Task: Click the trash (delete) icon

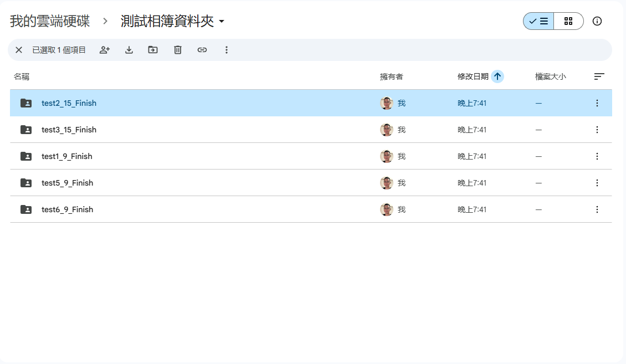Action: tap(178, 50)
